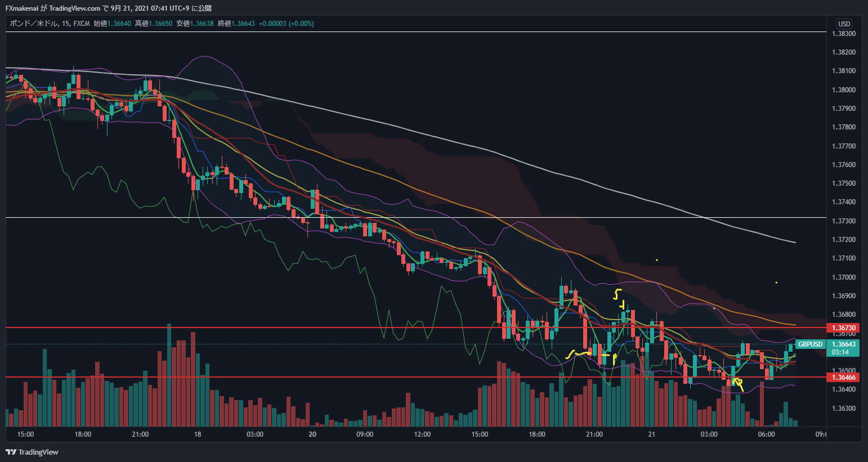Click the 1.37900 price axis label
This screenshot has width=868, height=462.
pyautogui.click(x=843, y=109)
